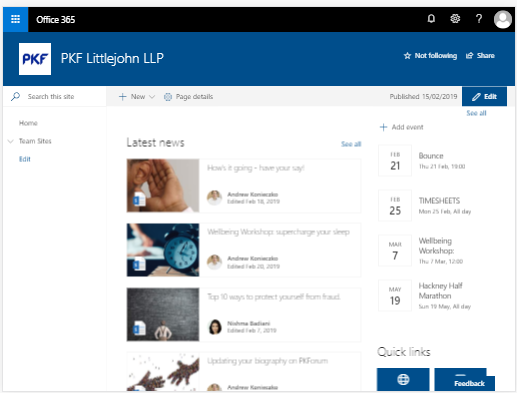Click the document icon on the ear thumbnail

139,199
